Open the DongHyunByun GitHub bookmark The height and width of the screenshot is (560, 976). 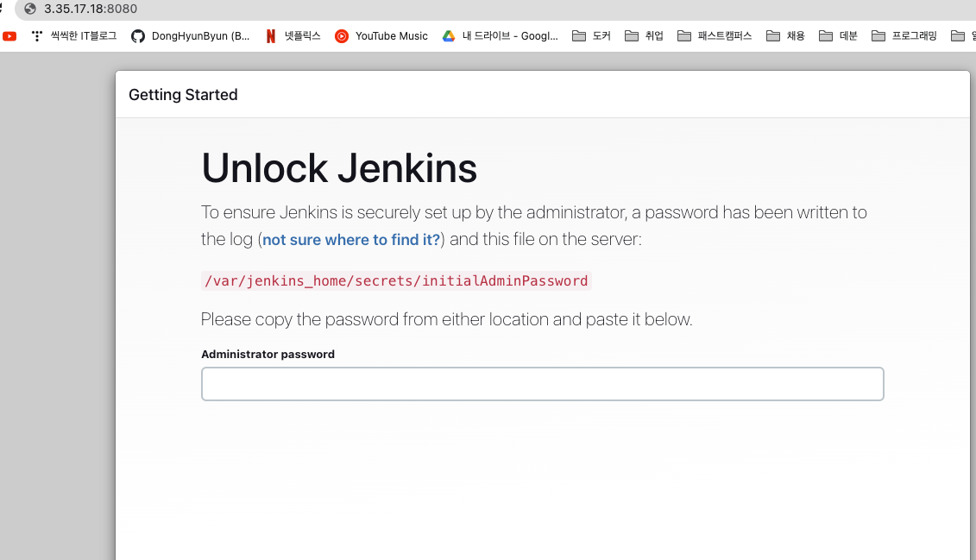(x=190, y=36)
